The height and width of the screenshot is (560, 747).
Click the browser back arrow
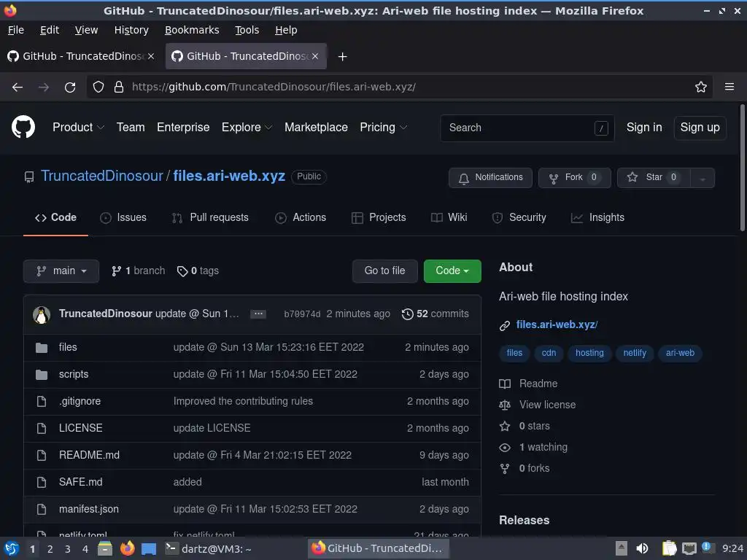click(18, 87)
